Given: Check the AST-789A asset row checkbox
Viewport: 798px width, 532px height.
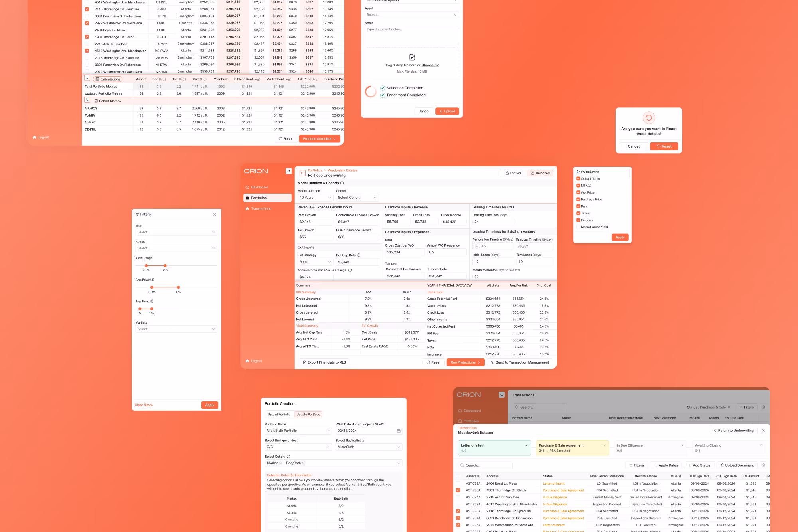Looking at the screenshot, I should pos(458,483).
